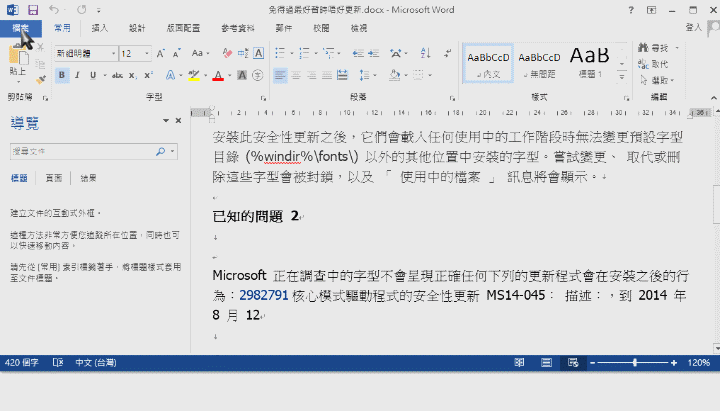Screen dimensions: 720x411
Task: Toggle Underline formatting button
Action: (93, 75)
